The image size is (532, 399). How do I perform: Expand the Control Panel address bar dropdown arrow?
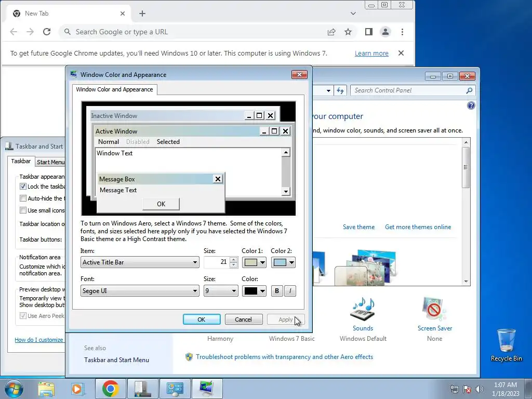[x=328, y=90]
